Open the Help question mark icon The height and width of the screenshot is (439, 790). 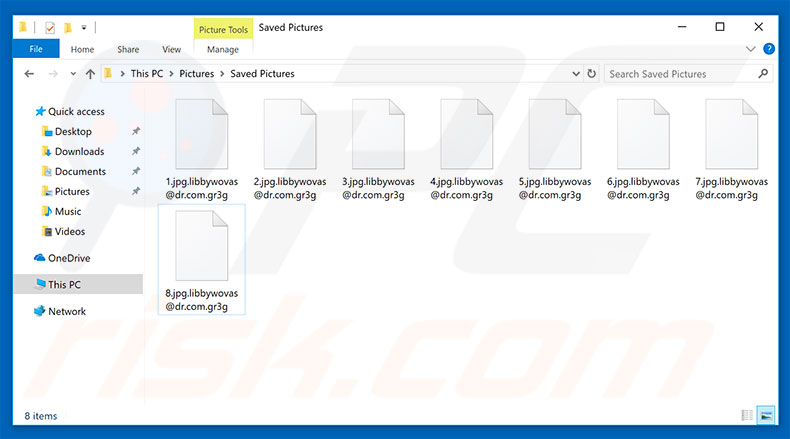coord(769,49)
